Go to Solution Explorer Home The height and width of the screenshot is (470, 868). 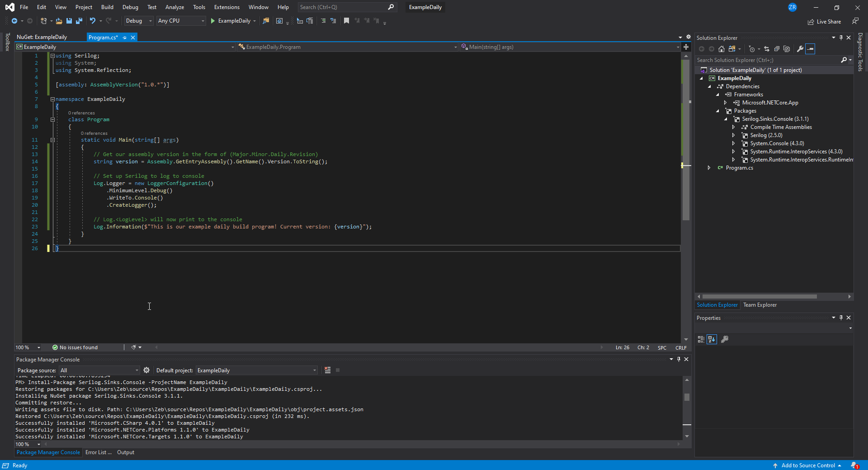click(722, 49)
